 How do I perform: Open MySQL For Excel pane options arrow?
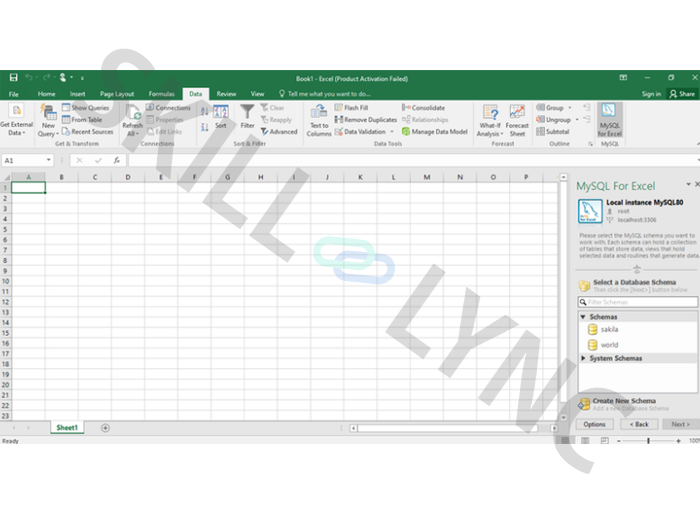(688, 184)
